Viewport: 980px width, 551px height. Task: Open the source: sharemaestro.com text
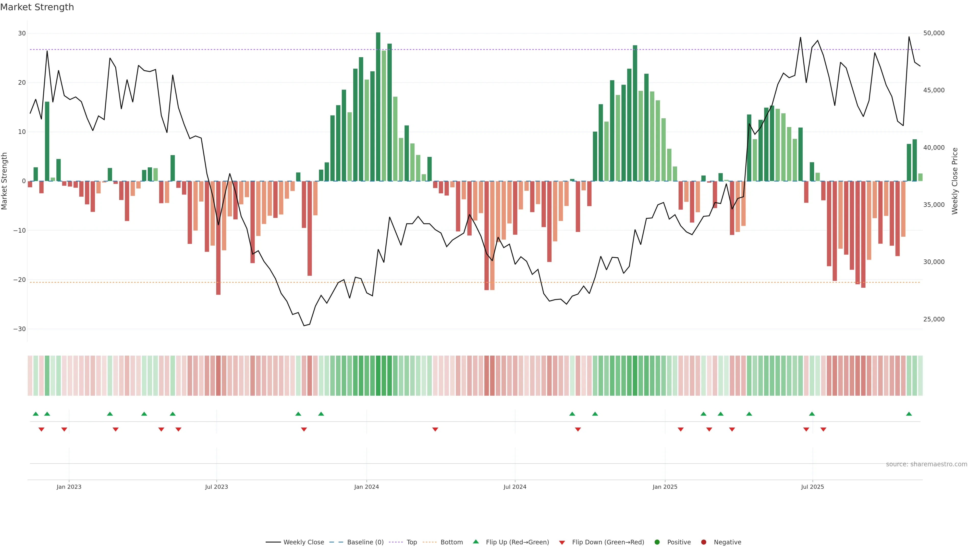(926, 464)
